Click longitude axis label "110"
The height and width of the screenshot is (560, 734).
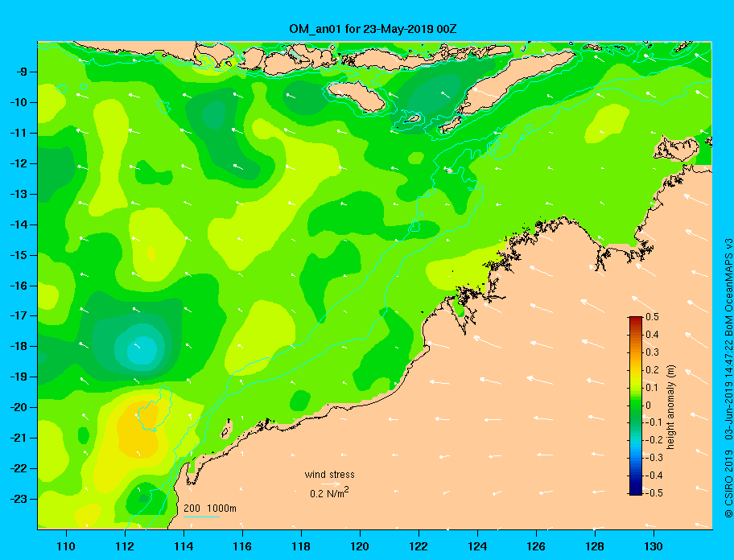click(x=66, y=546)
